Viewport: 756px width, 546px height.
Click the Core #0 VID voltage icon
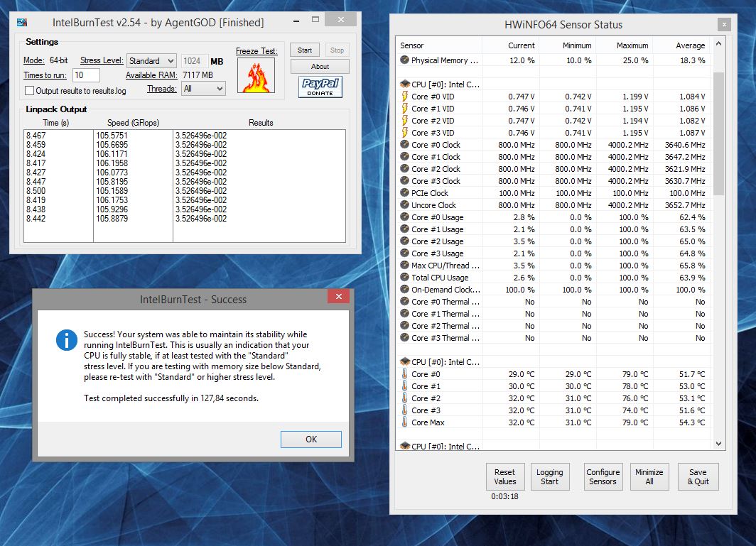(404, 97)
